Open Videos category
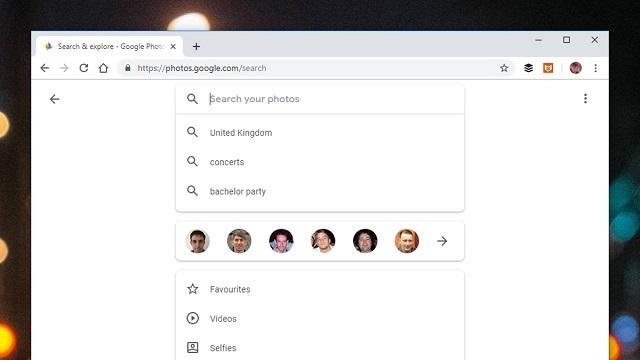 [x=320, y=318]
